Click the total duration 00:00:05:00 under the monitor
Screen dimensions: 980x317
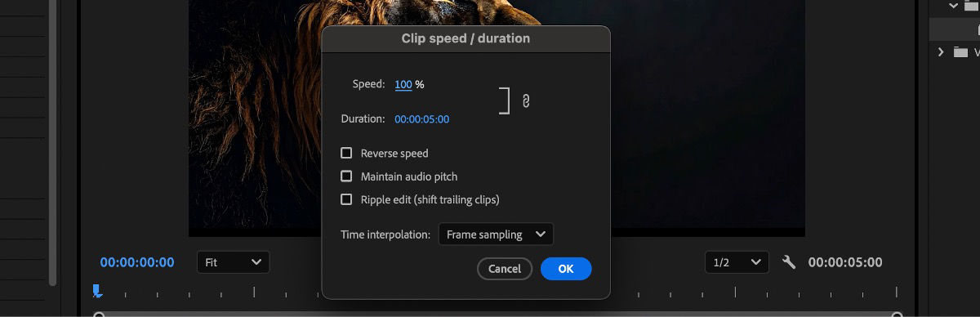point(845,262)
